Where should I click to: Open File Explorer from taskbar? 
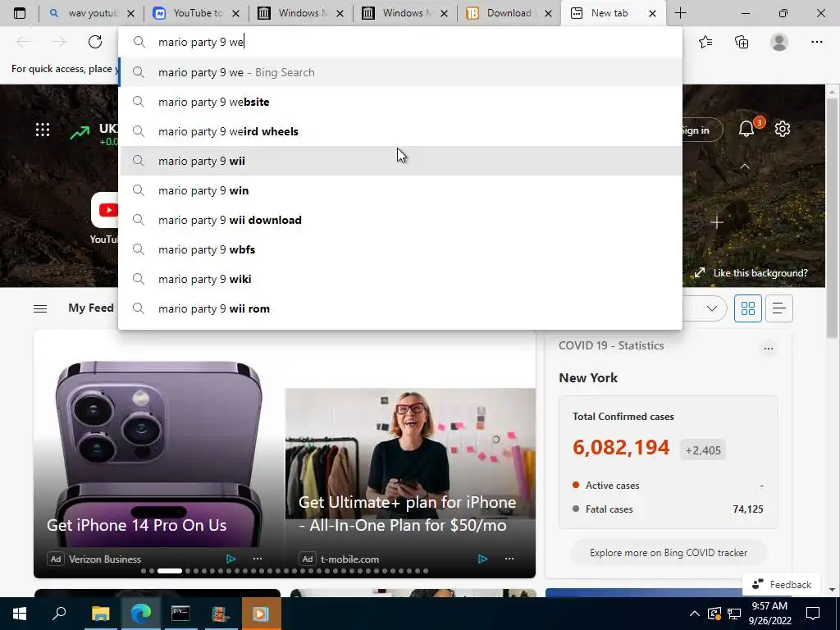click(x=100, y=614)
